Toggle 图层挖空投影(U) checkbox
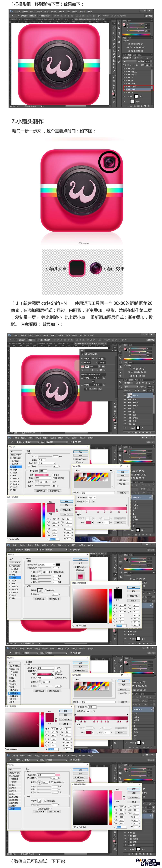Viewport: 162px width, 868px height. point(39,808)
